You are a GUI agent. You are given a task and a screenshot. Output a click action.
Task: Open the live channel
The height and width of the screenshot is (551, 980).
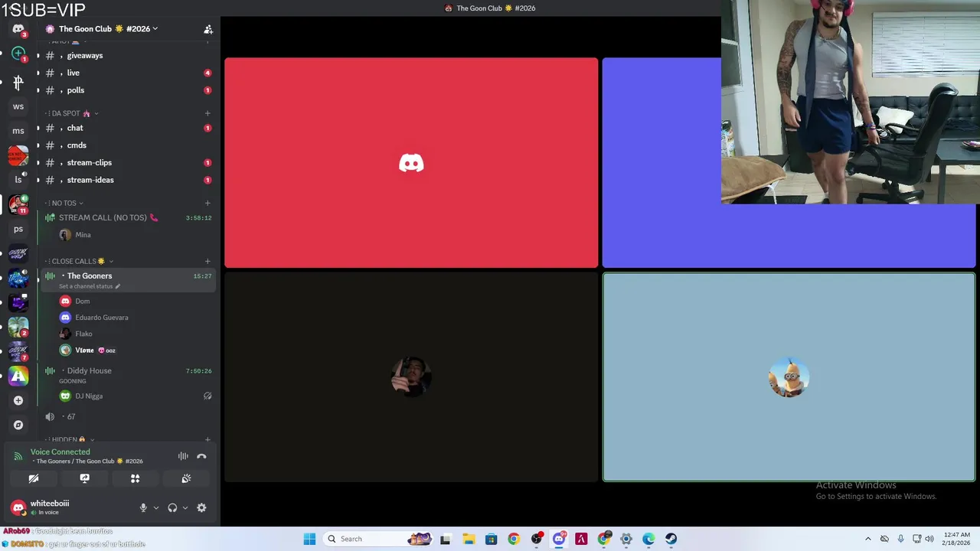click(127, 73)
